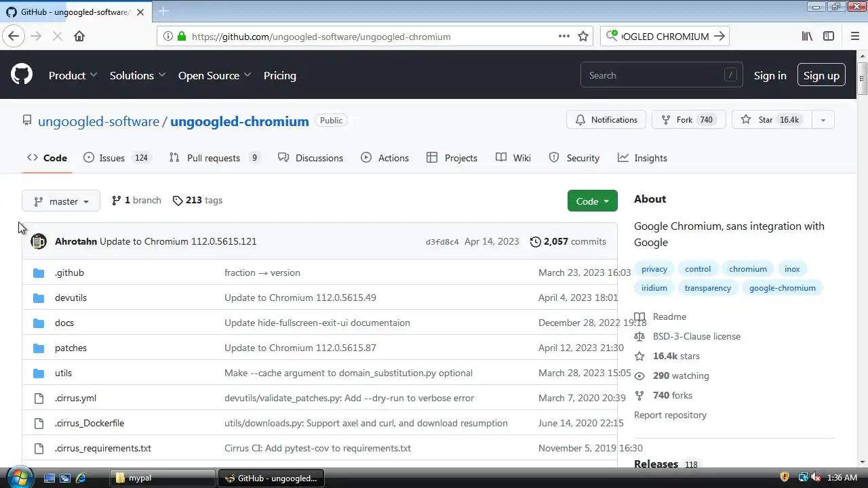Expand the Solutions menu
Viewport: 868px width, 488px height.
(x=138, y=75)
